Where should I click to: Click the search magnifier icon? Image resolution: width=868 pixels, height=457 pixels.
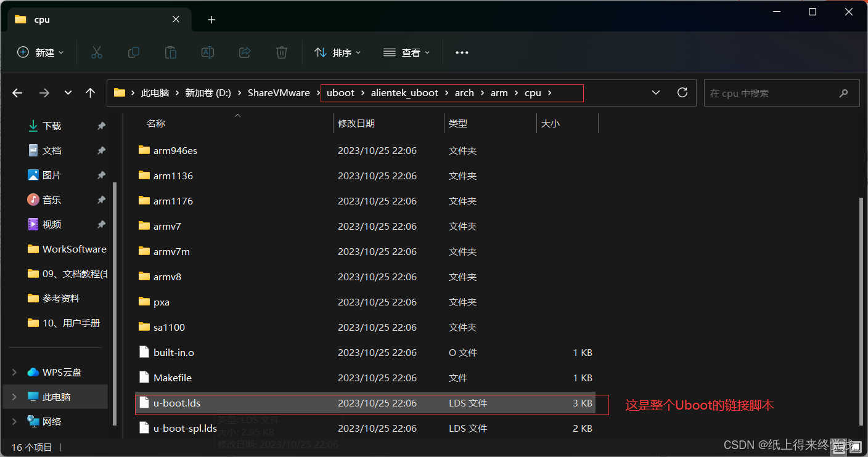tap(843, 93)
